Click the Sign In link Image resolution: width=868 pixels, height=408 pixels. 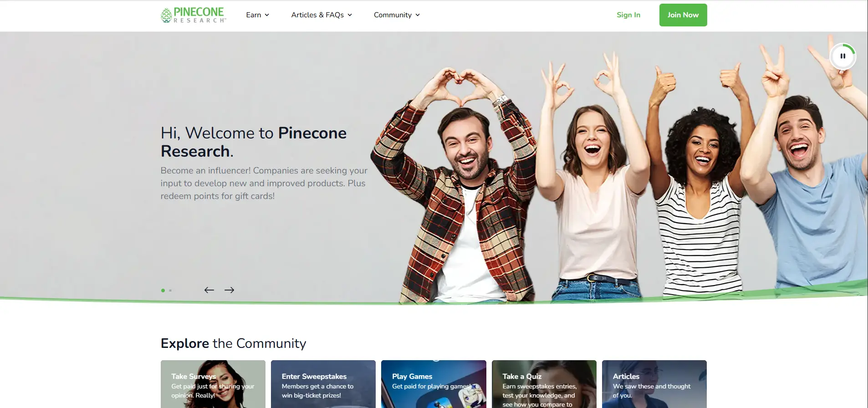(628, 15)
